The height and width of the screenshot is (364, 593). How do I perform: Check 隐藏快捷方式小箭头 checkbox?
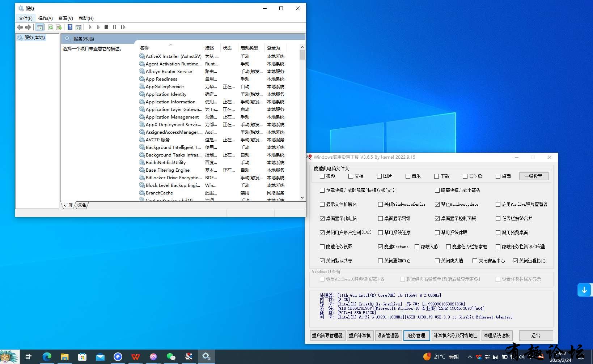437,190
